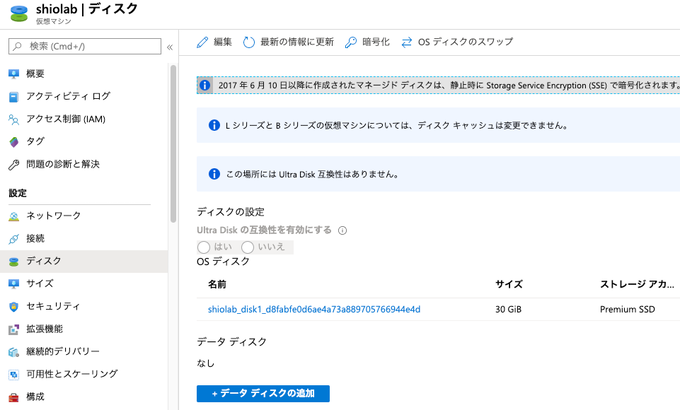Open 概要 menu item
Image resolution: width=680 pixels, height=410 pixels.
click(x=84, y=74)
